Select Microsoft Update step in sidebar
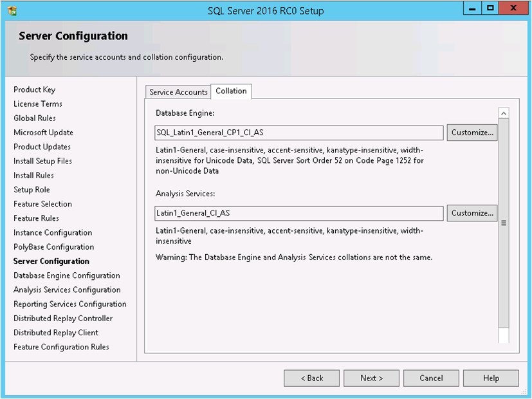532x399 pixels. coord(43,133)
